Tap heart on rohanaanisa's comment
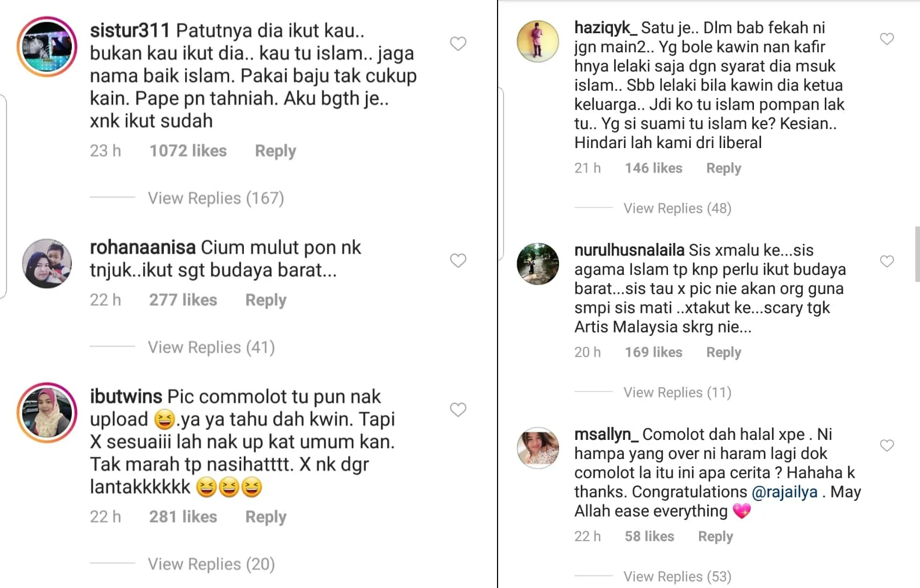This screenshot has width=920, height=588. point(458,261)
